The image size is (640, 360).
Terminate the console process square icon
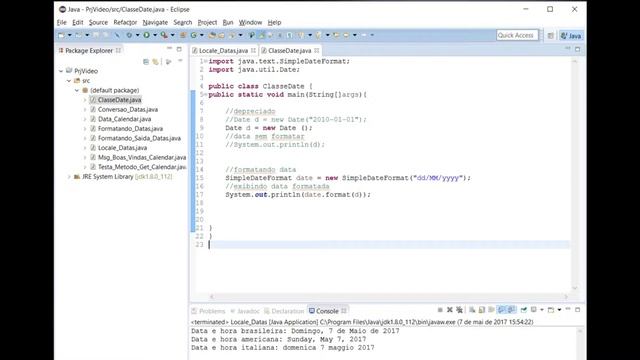coord(440,310)
